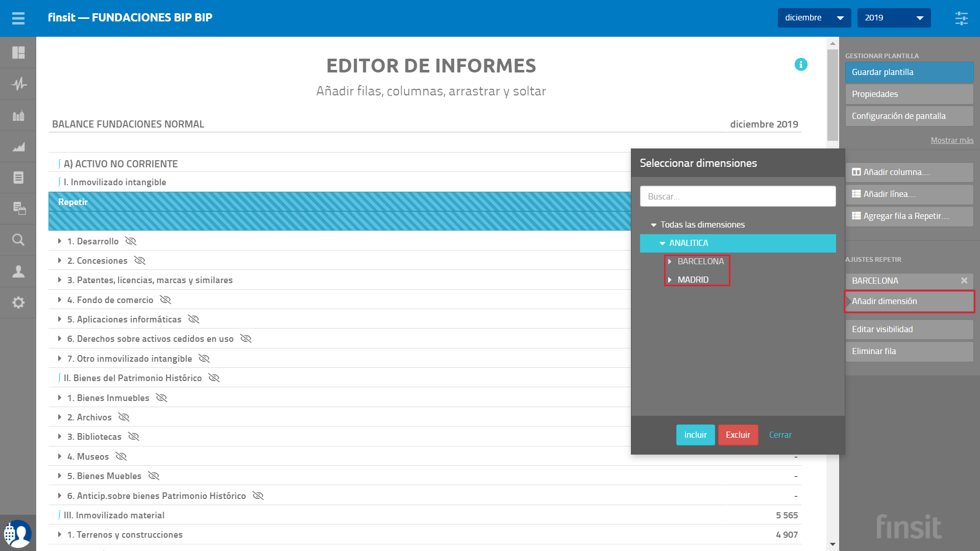Click Editar visibilidad button
The height and width of the screenshot is (551, 980).
(909, 330)
